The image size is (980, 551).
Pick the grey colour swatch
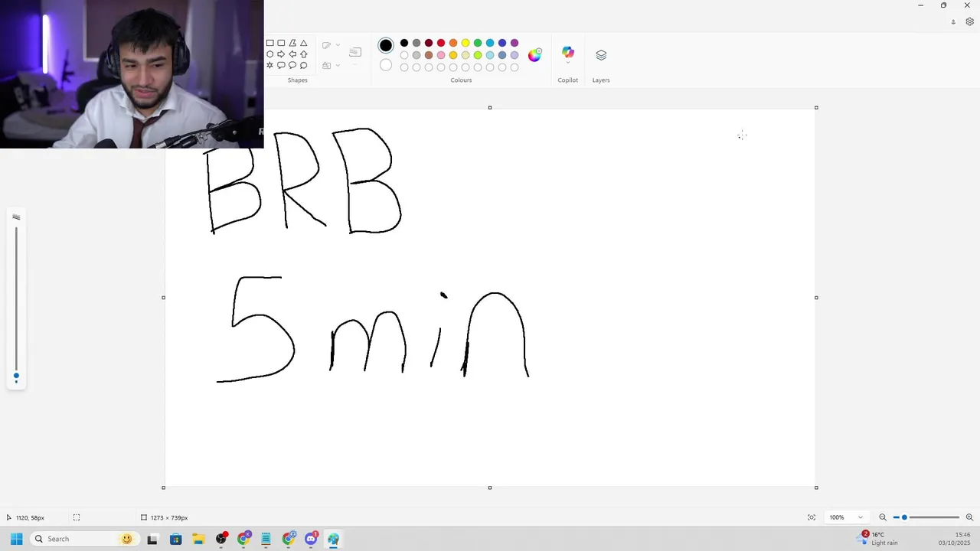click(x=416, y=43)
